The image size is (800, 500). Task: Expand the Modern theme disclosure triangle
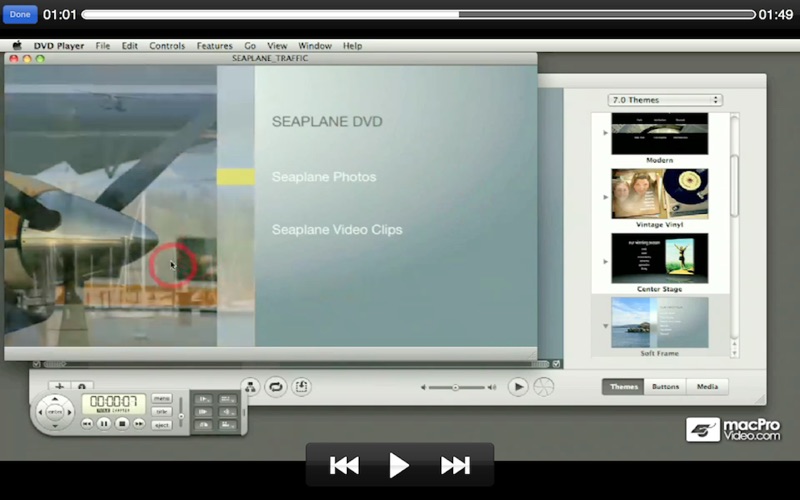coord(606,133)
